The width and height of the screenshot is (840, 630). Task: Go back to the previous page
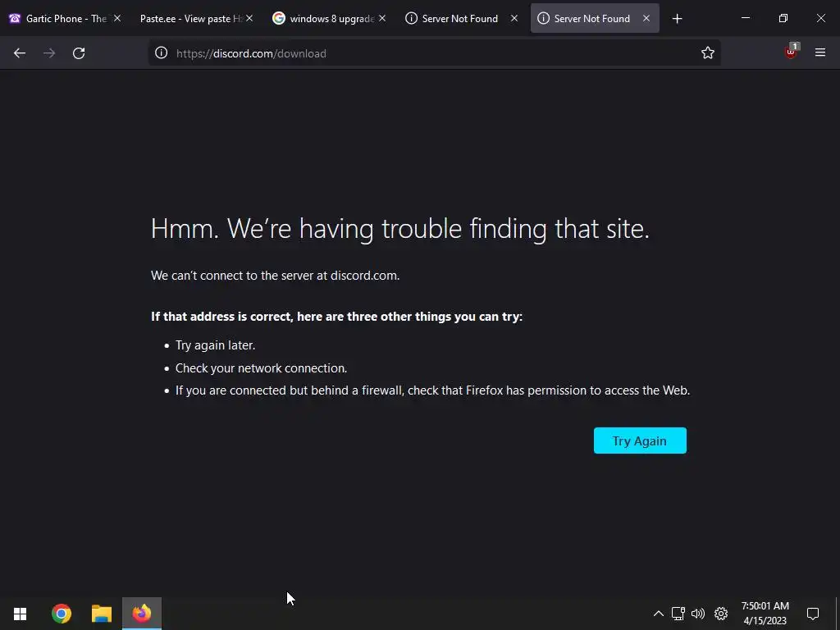(x=20, y=53)
